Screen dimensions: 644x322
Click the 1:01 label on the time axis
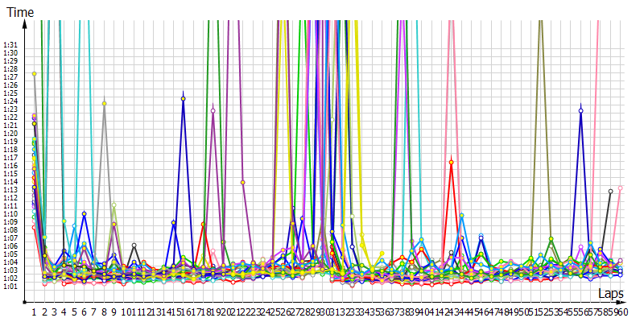(x=10, y=286)
